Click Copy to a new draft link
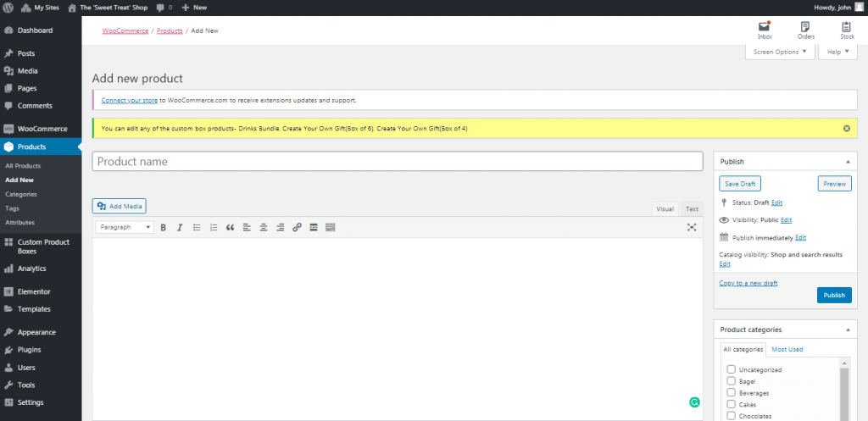 748,283
